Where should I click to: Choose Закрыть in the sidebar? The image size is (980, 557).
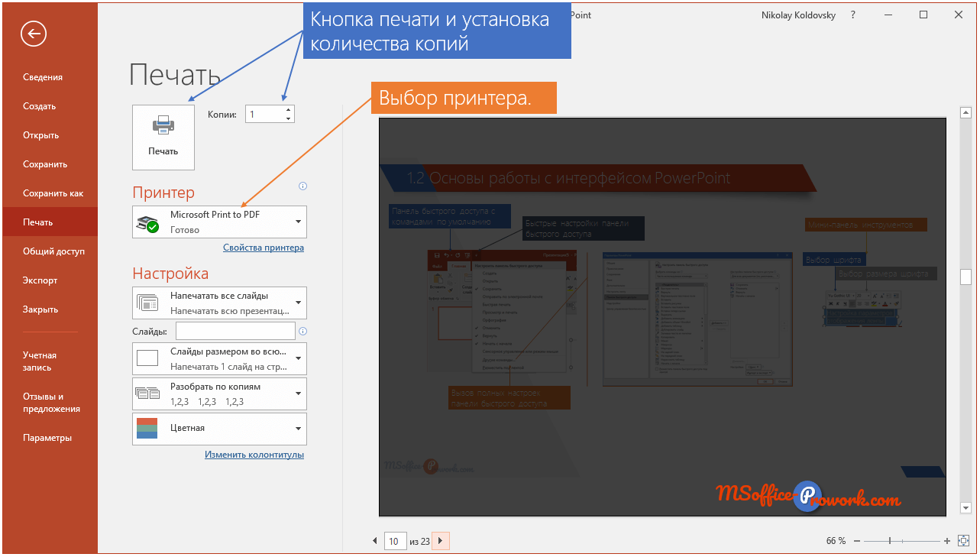pos(49,309)
